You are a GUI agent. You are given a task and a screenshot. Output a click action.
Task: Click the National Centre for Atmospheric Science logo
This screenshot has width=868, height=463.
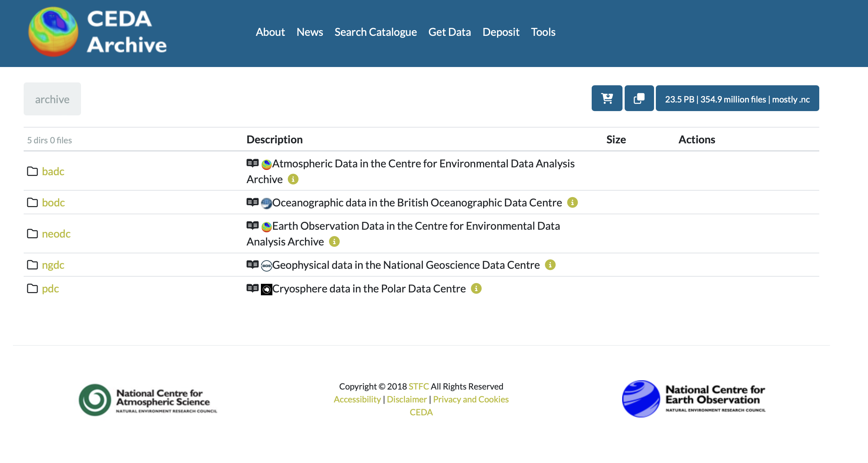point(148,400)
